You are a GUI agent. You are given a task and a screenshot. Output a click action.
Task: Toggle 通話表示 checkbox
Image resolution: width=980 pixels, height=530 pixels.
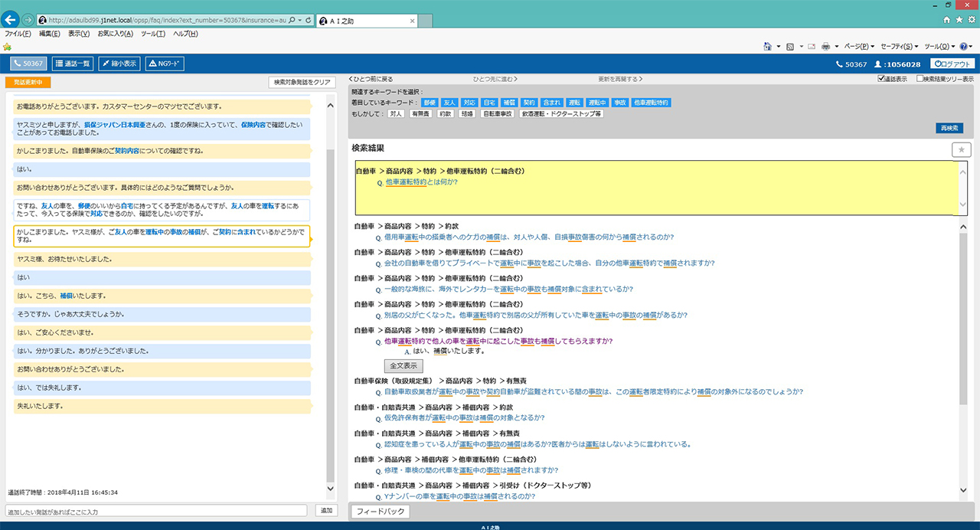881,78
